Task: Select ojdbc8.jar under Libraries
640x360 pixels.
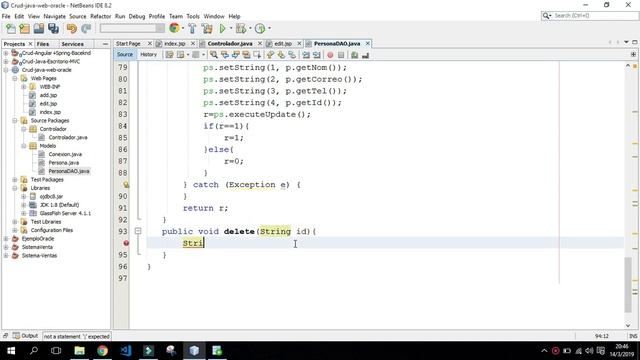Action: point(51,196)
